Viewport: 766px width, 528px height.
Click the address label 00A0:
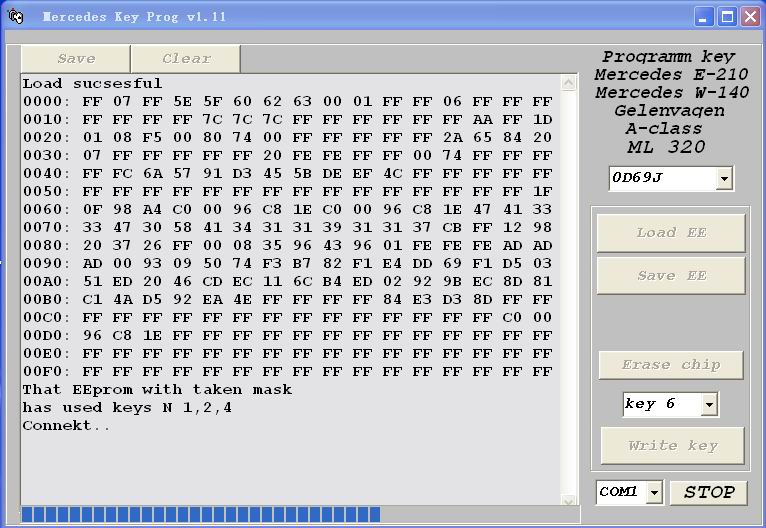pyautogui.click(x=46, y=281)
